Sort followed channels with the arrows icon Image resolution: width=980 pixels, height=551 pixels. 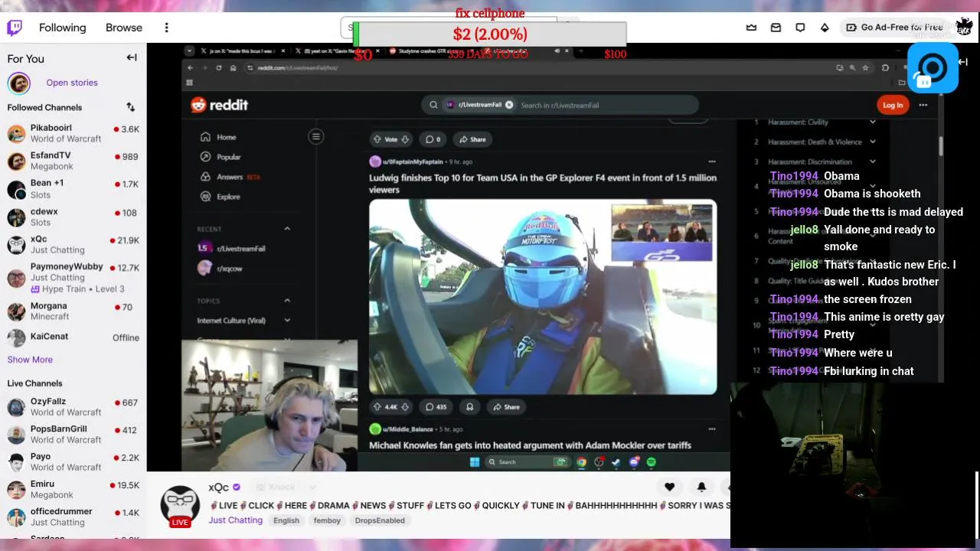coord(130,107)
